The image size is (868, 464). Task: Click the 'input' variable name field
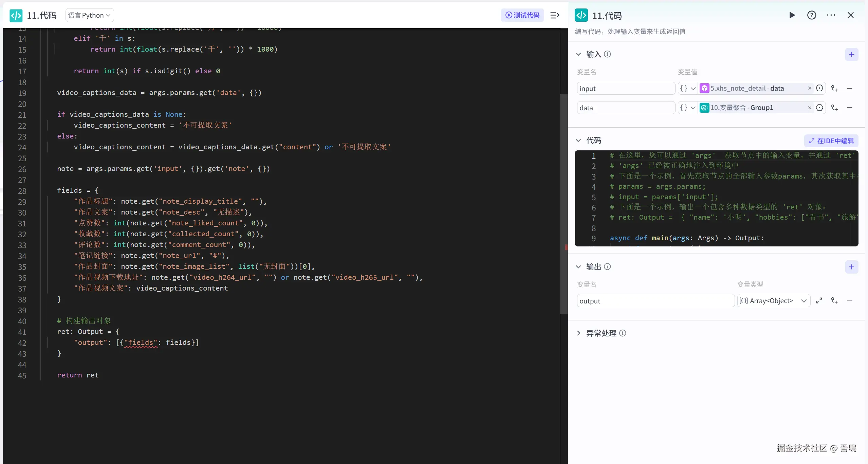[626, 88]
